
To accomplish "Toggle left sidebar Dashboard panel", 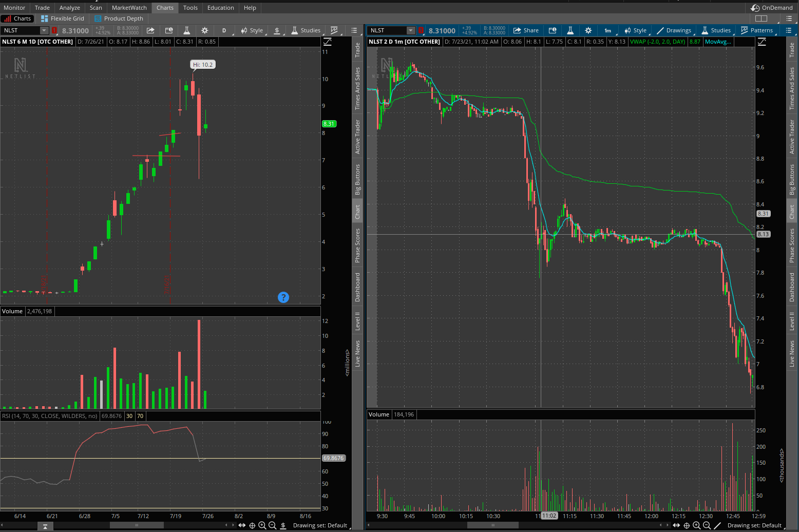I will pos(357,287).
